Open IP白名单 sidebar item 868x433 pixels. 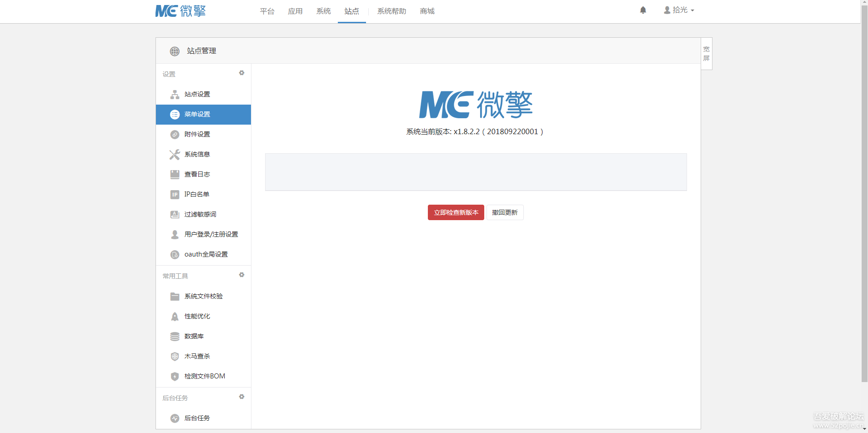pos(203,195)
